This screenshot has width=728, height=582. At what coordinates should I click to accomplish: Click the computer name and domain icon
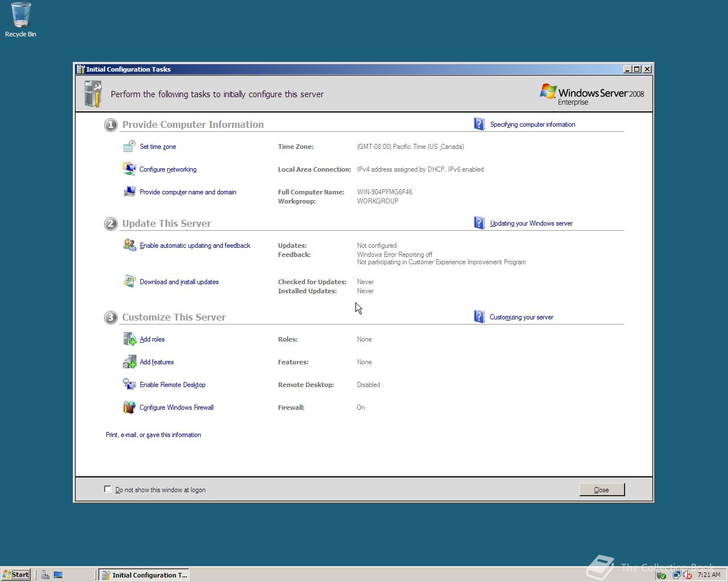point(130,192)
